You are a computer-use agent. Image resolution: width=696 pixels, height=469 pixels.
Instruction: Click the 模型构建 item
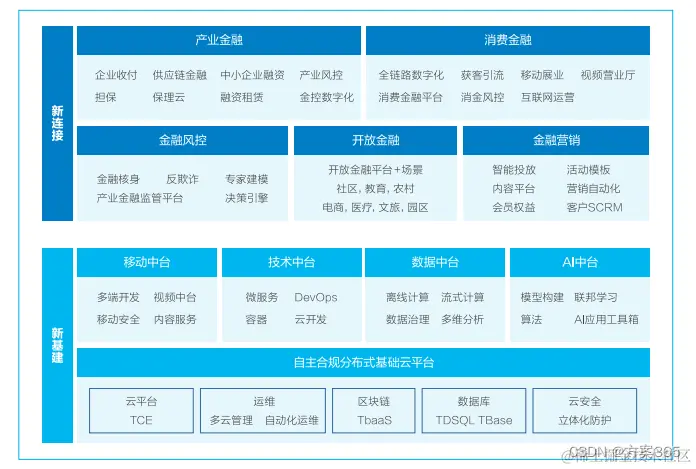pyautogui.click(x=542, y=297)
